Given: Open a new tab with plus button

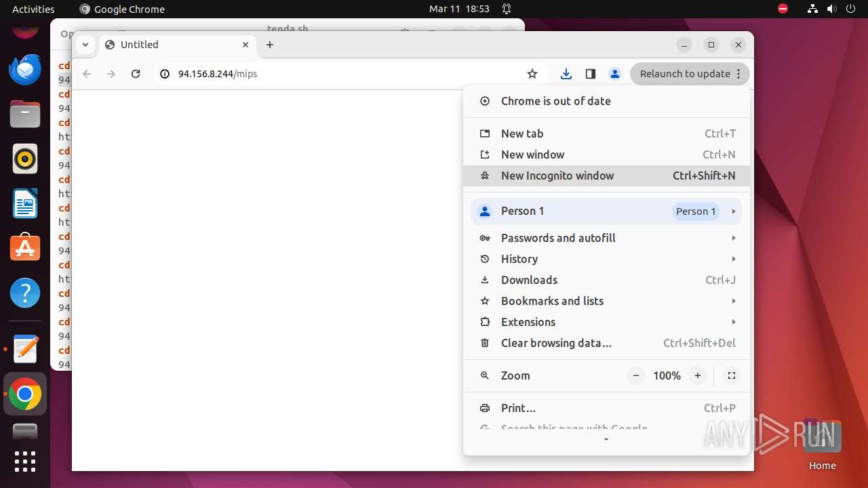Looking at the screenshot, I should pos(270,45).
